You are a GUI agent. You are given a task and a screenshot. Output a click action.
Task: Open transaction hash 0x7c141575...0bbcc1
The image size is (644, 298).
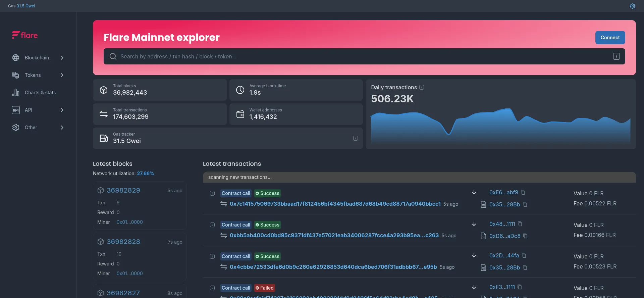tap(335, 204)
